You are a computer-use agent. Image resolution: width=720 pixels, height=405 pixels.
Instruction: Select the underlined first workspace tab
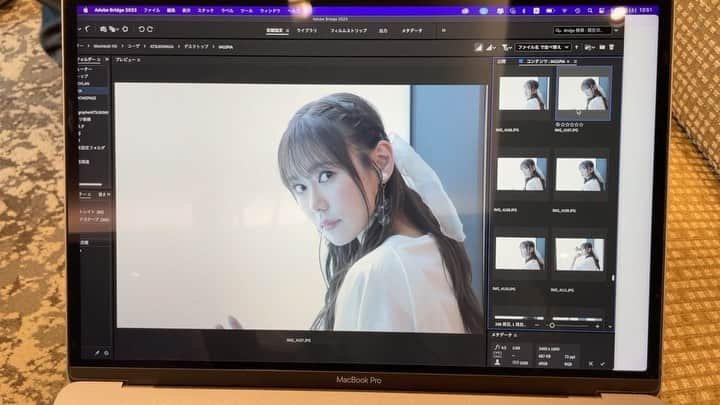click(x=275, y=30)
